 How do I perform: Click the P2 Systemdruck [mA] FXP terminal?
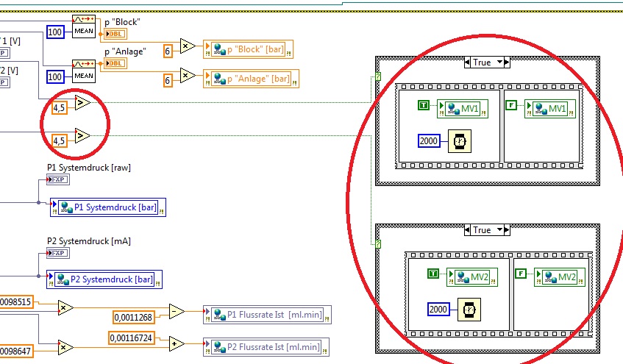click(58, 253)
